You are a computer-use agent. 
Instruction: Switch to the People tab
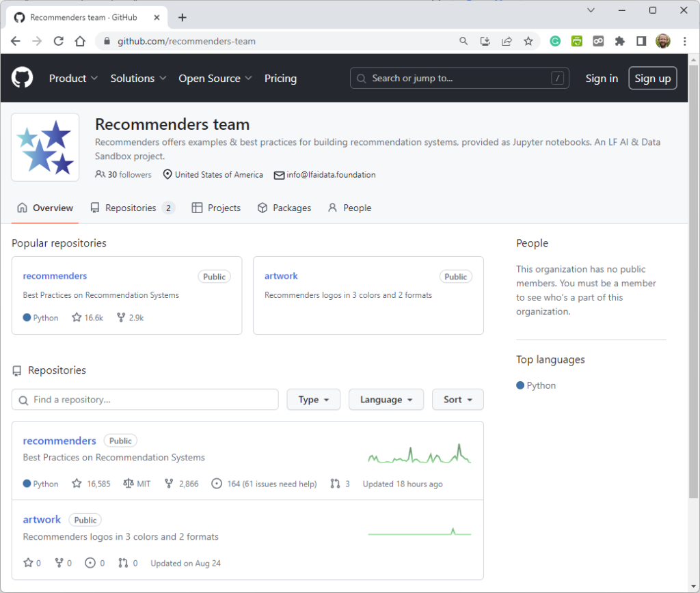[349, 208]
